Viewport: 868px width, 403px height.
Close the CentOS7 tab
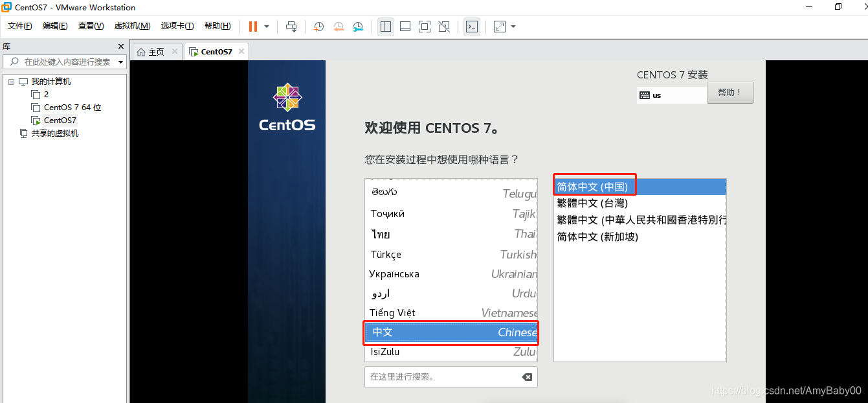point(241,52)
